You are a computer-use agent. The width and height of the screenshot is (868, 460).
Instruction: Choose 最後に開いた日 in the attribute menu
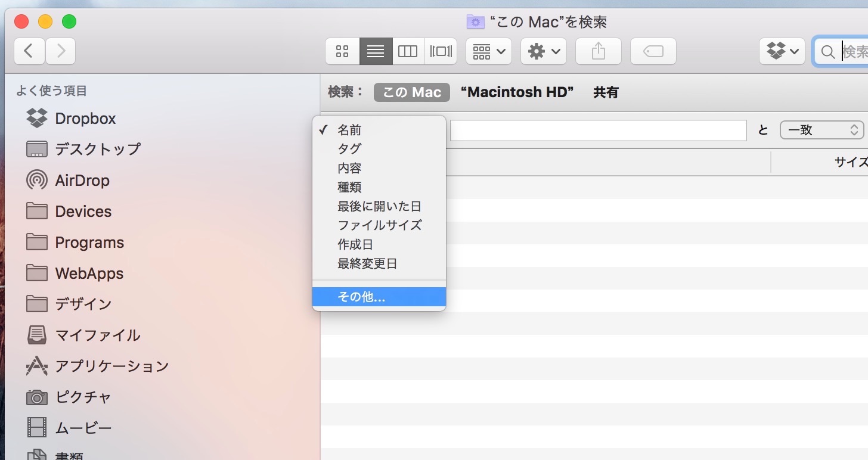click(379, 206)
